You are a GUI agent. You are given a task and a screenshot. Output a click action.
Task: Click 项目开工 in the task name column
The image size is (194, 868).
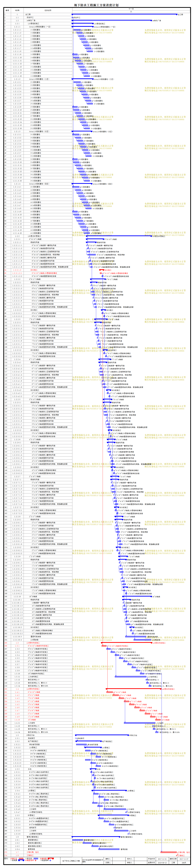30,17
